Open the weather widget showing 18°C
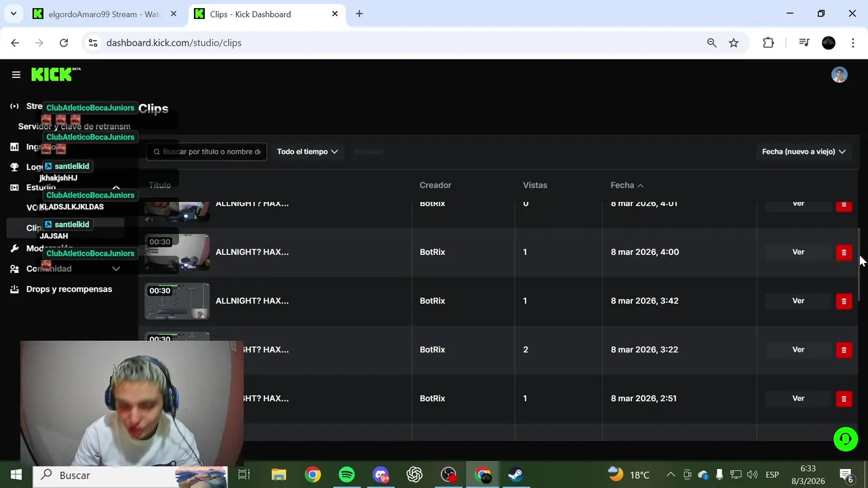Image resolution: width=868 pixels, height=488 pixels. click(629, 475)
